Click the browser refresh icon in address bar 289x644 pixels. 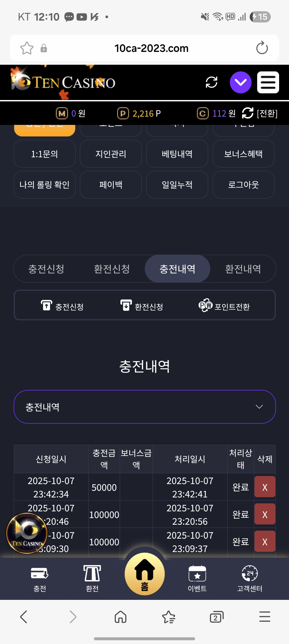pyautogui.click(x=262, y=48)
